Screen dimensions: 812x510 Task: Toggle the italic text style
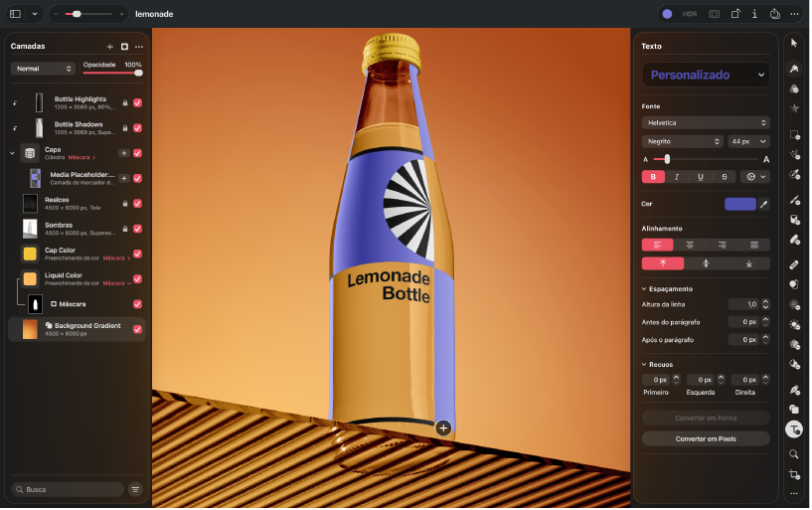678,178
